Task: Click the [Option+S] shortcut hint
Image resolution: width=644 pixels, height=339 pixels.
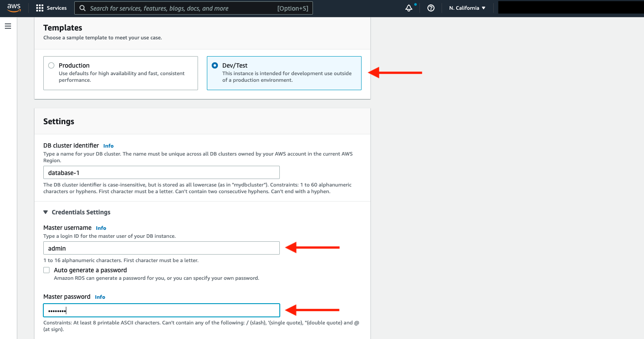Action: [293, 8]
